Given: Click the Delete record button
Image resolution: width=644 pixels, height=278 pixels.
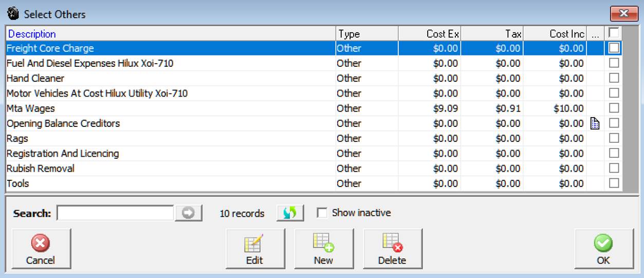Looking at the screenshot, I should (392, 249).
